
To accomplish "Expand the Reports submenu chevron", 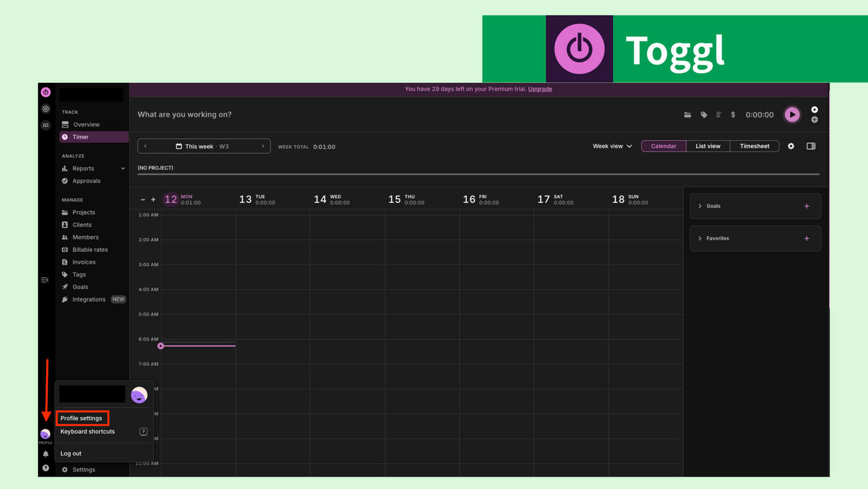I will tap(123, 168).
